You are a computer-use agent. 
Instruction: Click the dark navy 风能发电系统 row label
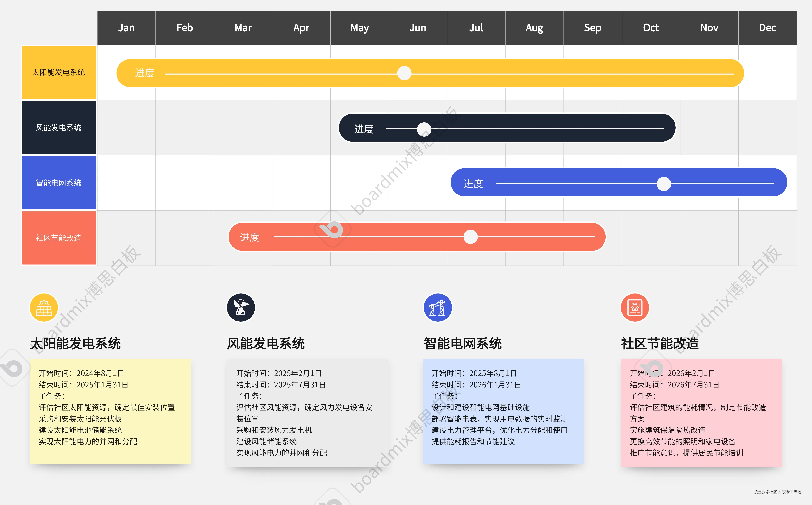[59, 128]
